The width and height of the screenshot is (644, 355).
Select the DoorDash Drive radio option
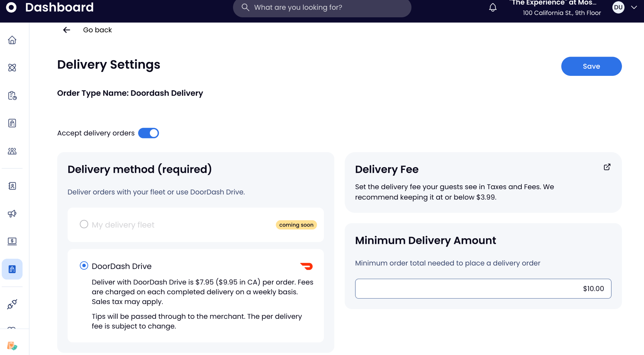84,266
